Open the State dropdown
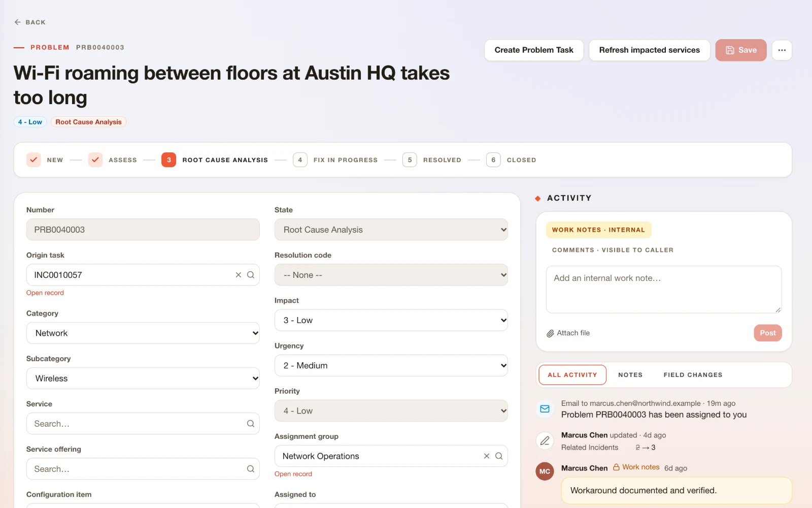The height and width of the screenshot is (508, 812). (391, 230)
